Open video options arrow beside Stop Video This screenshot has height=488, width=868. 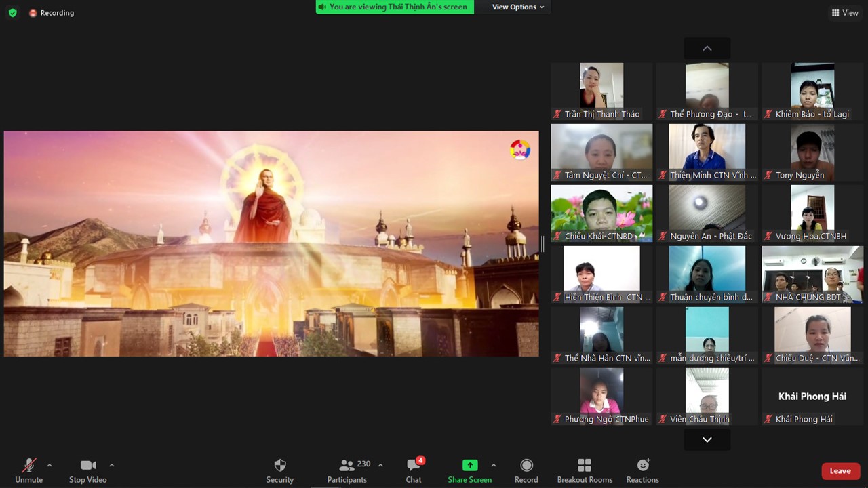(x=112, y=465)
